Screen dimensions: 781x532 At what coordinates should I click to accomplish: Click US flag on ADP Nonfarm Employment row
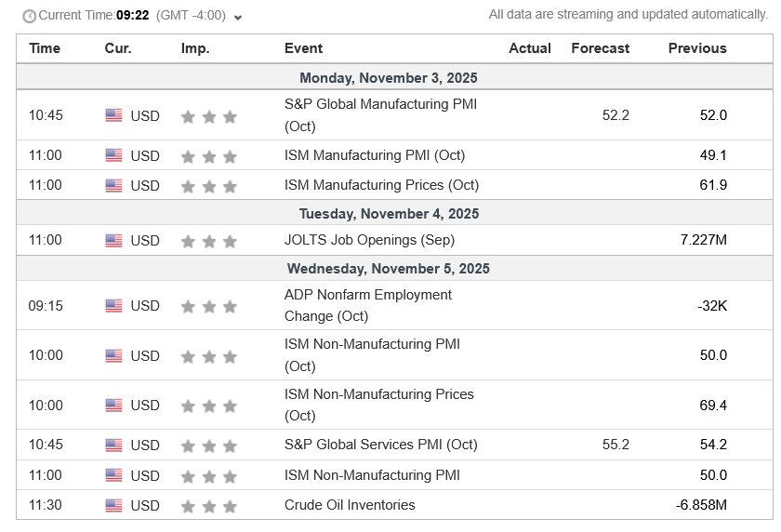113,305
